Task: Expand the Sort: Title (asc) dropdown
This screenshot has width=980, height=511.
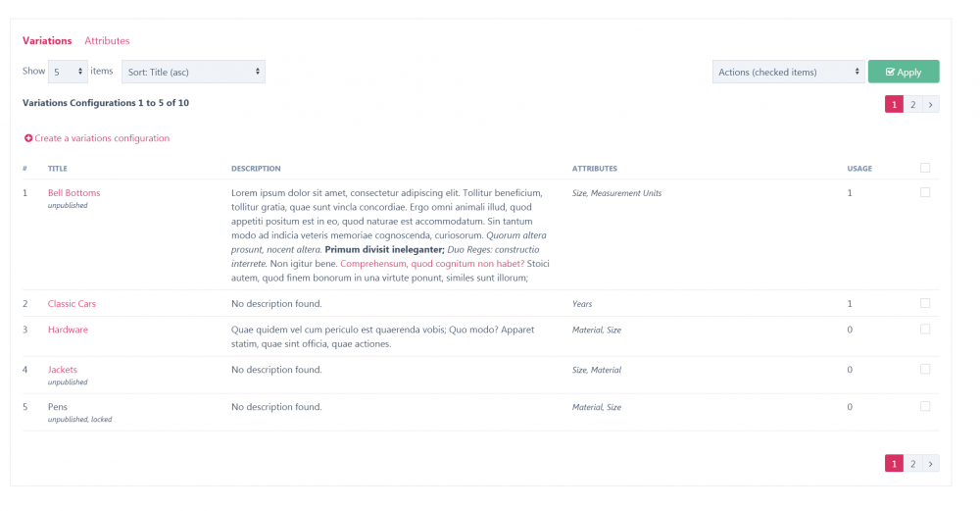Action: click(x=193, y=72)
